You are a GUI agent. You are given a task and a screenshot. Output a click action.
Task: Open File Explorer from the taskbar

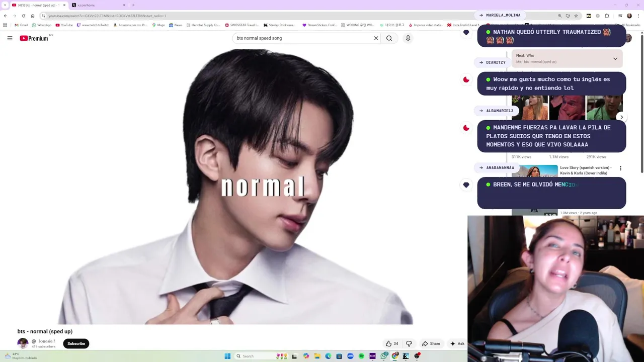pyautogui.click(x=317, y=356)
